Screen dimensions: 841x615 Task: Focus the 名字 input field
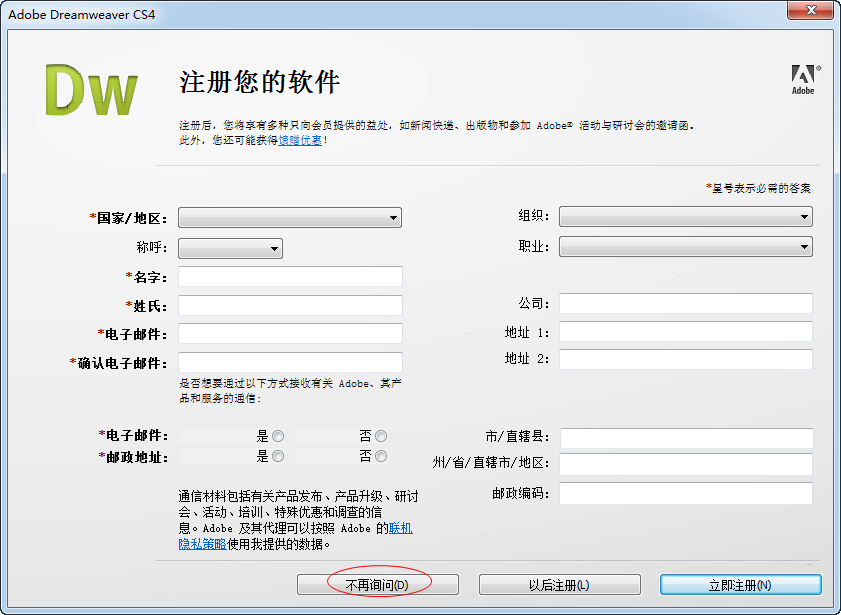pyautogui.click(x=290, y=277)
